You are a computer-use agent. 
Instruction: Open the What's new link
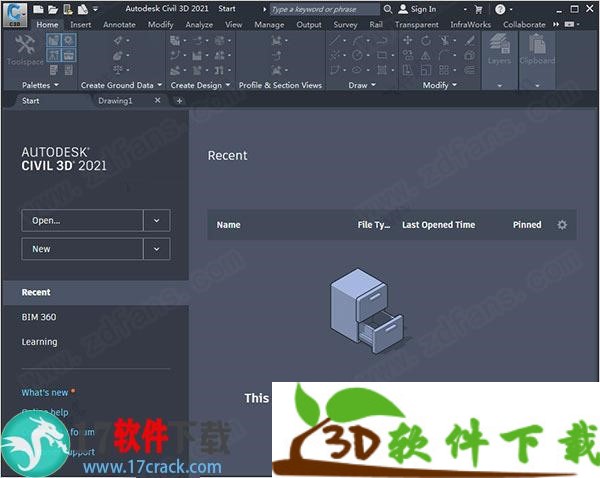click(45, 393)
